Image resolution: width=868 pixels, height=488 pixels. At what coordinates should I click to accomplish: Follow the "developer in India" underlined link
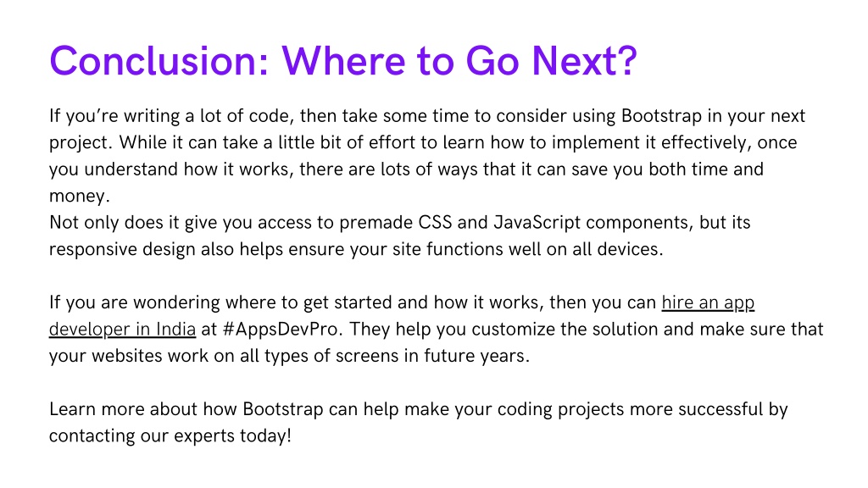tap(122, 330)
